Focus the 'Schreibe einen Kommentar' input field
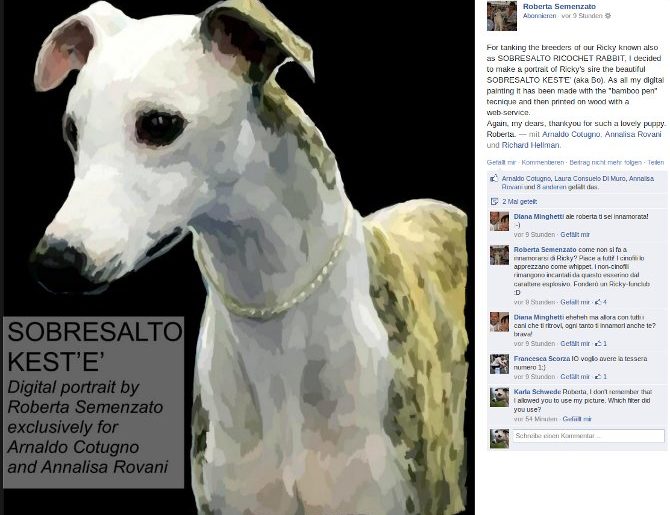This screenshot has height=515, width=670. point(588,436)
